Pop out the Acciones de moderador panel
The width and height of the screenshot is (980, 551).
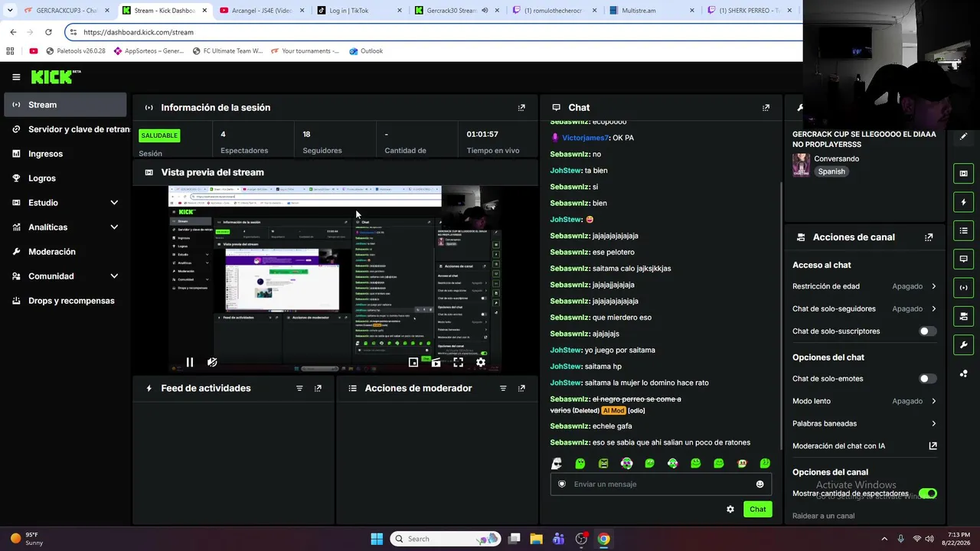click(x=521, y=389)
